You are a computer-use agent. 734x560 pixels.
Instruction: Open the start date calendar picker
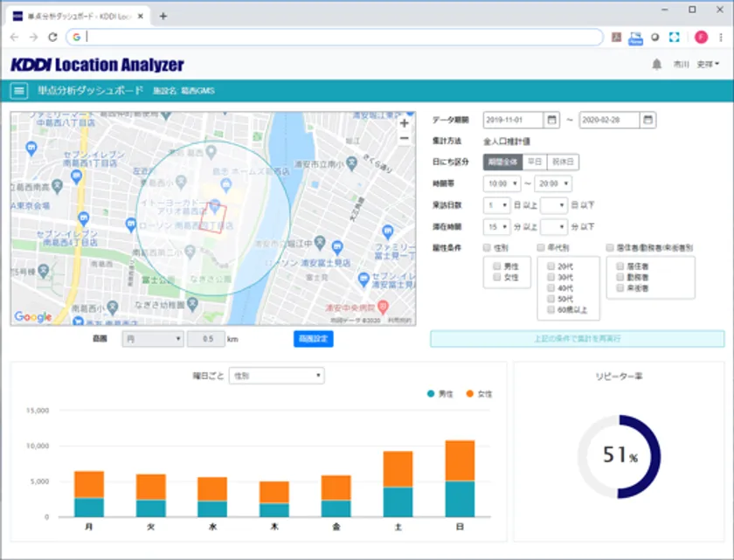click(552, 120)
